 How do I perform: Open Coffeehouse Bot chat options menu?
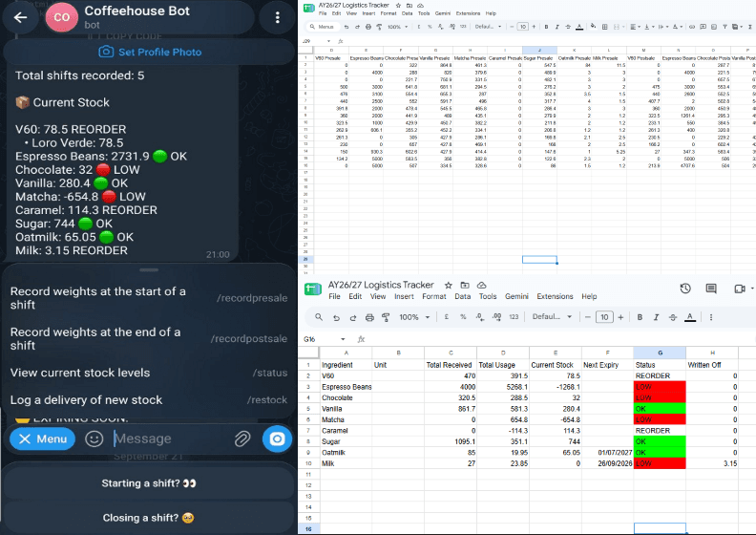click(x=277, y=18)
